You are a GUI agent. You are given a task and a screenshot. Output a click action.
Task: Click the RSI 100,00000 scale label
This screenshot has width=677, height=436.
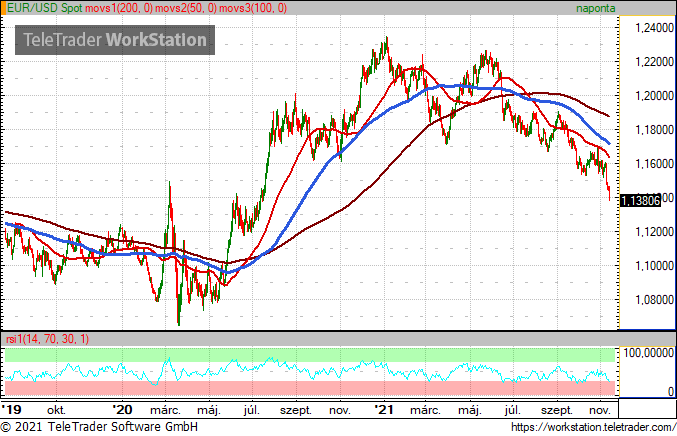click(648, 353)
